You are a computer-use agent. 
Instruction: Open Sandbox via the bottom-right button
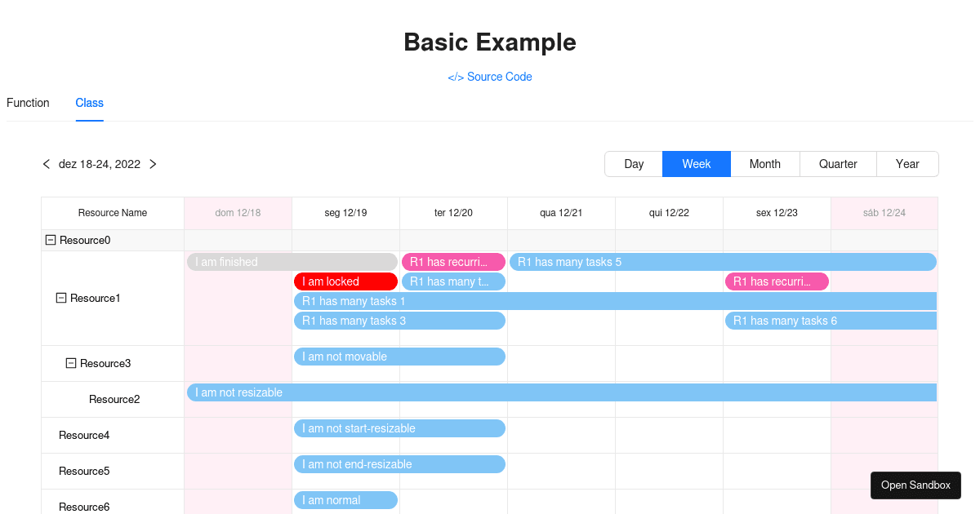point(915,485)
